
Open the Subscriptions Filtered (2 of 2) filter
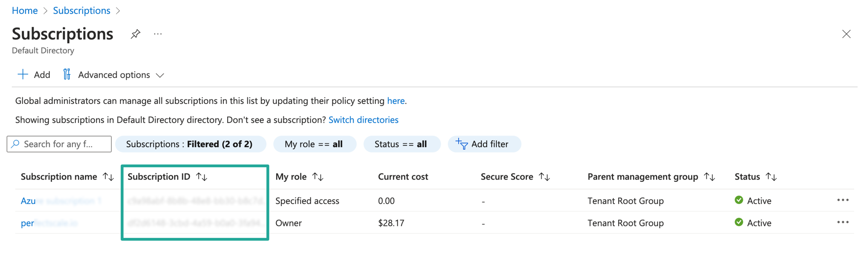[190, 144]
